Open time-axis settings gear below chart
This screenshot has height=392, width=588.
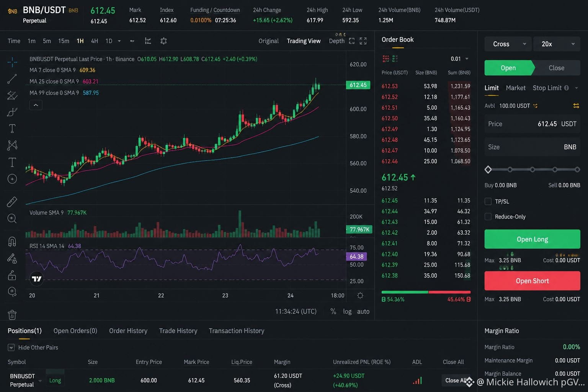pos(360,296)
